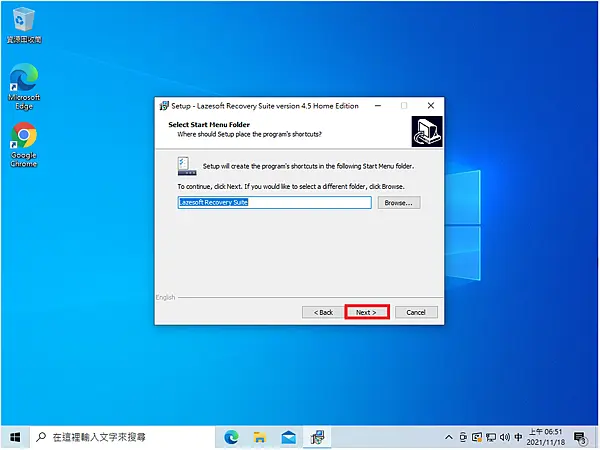Click the Start Menu folder name field
The height and width of the screenshot is (450, 600).
(274, 202)
